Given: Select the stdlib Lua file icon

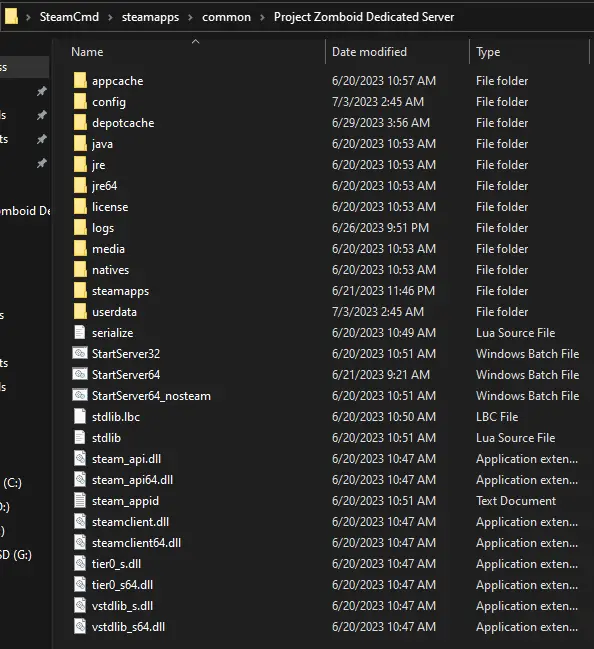Looking at the screenshot, I should click(x=80, y=437).
